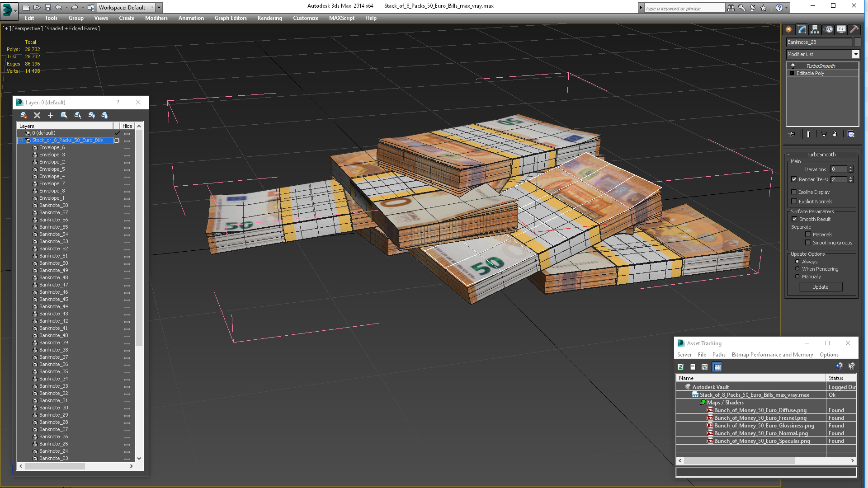
Task: Enable Explicit Normals checkbox
Action: 794,202
